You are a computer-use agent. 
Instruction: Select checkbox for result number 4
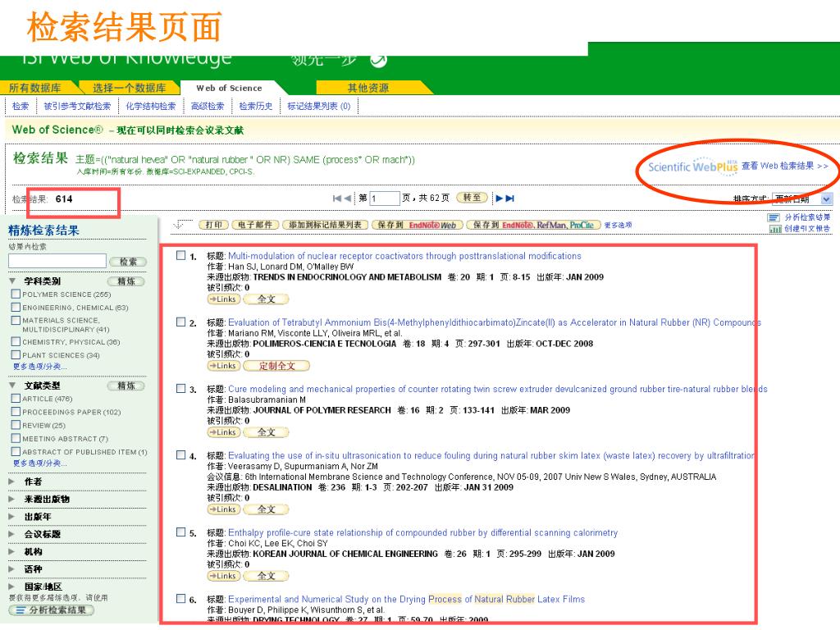point(181,455)
